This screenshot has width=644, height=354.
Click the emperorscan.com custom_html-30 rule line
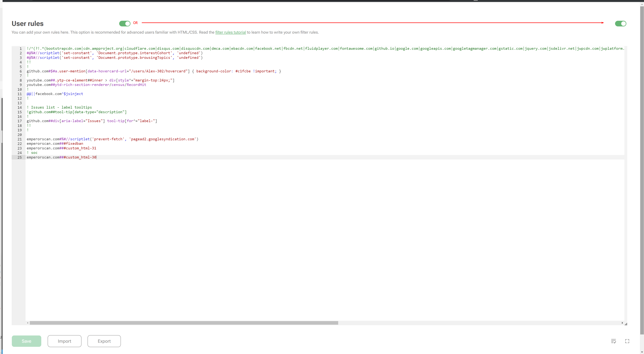[x=61, y=157]
